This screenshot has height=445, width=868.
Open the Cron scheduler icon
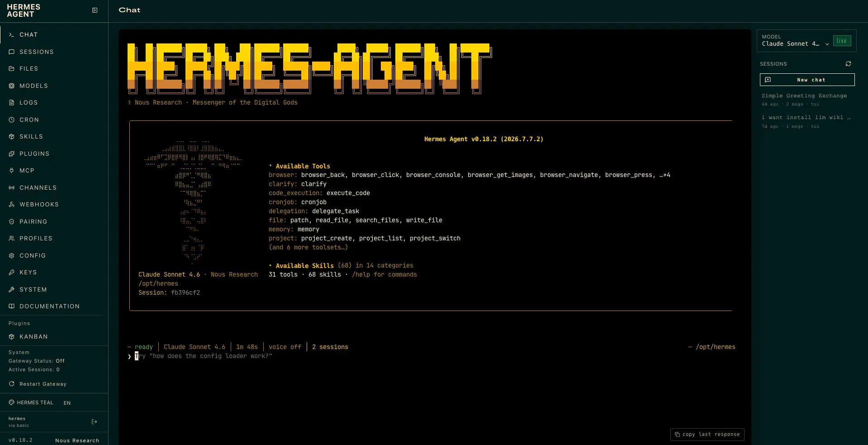12,120
